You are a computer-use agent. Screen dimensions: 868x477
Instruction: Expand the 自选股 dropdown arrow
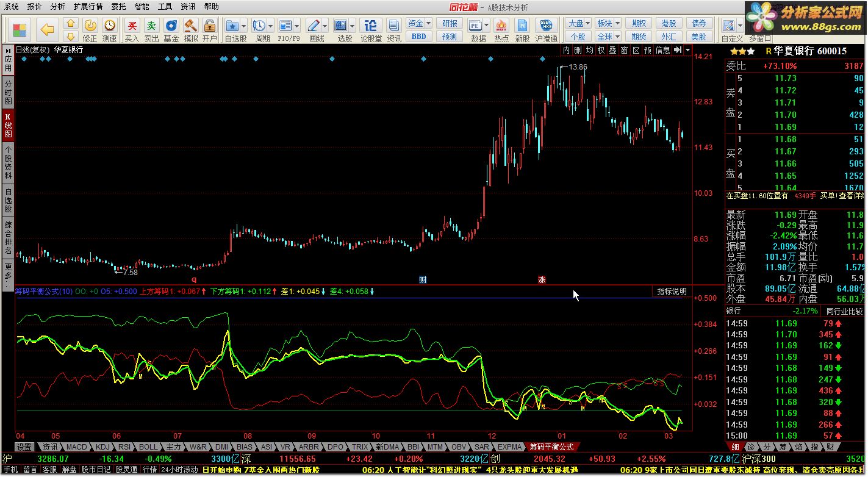(x=244, y=26)
